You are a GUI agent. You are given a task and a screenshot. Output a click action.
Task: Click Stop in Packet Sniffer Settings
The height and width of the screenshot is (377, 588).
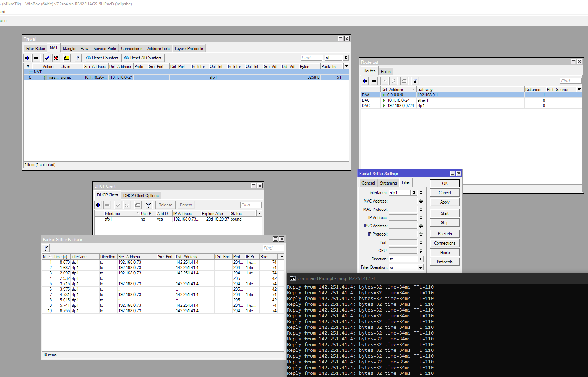click(x=445, y=223)
